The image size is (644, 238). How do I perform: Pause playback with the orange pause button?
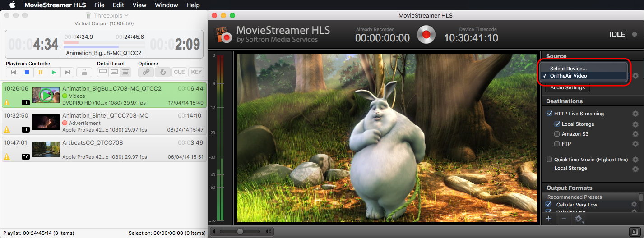pos(41,72)
